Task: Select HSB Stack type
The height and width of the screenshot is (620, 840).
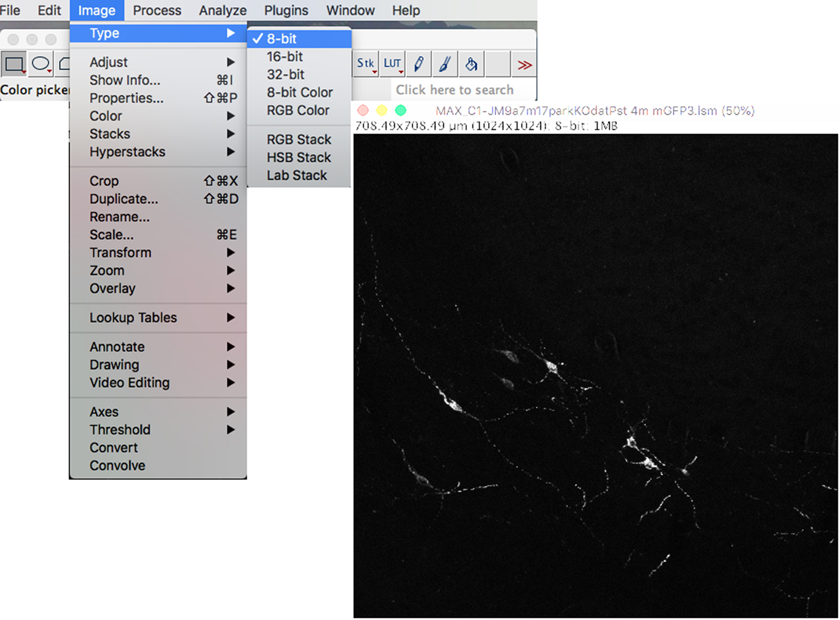Action: click(x=299, y=157)
